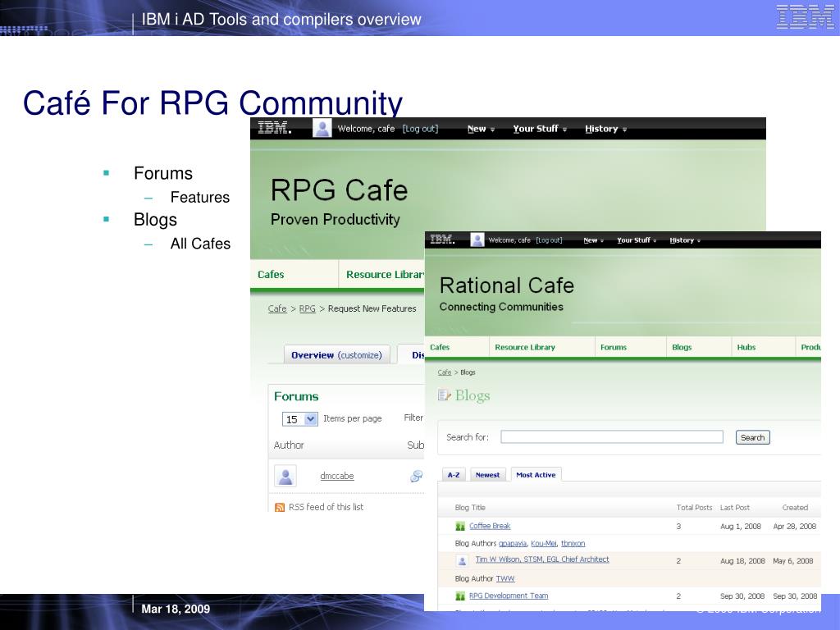Open the History menu in Rational Cafe

(685, 240)
